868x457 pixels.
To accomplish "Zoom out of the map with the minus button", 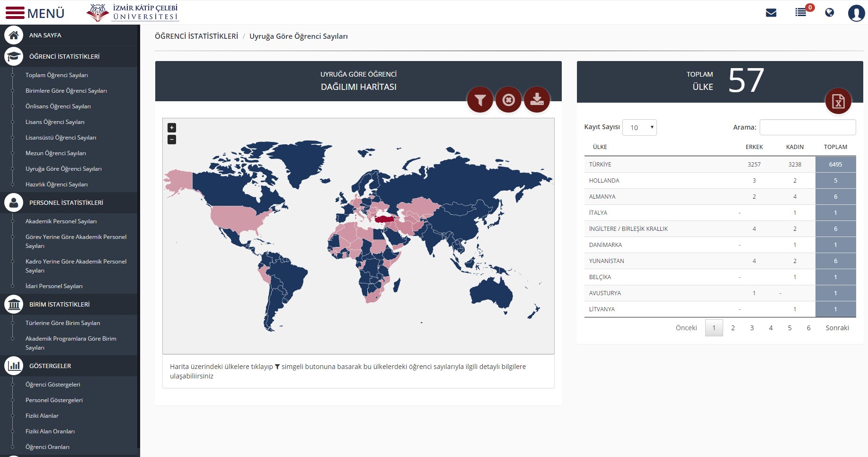I will point(172,140).
